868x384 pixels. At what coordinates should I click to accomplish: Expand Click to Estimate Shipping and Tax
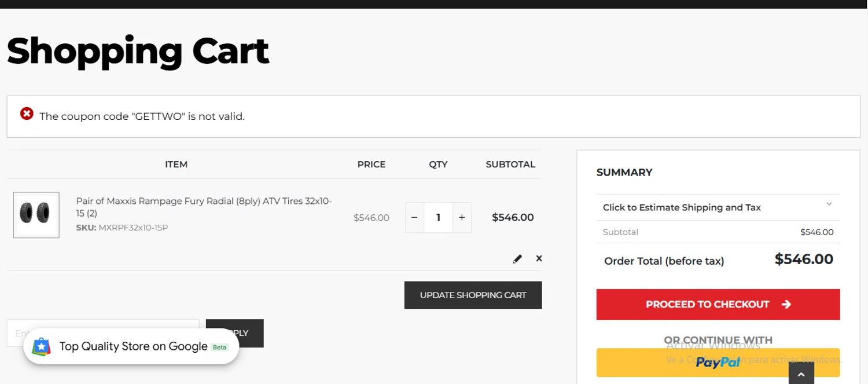(x=718, y=207)
